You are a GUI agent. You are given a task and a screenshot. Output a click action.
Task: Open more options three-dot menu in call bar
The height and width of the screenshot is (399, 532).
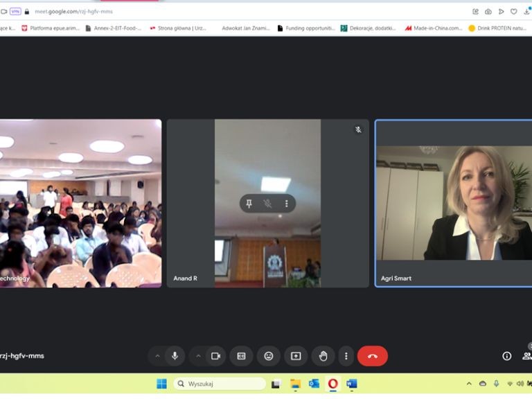tap(346, 356)
